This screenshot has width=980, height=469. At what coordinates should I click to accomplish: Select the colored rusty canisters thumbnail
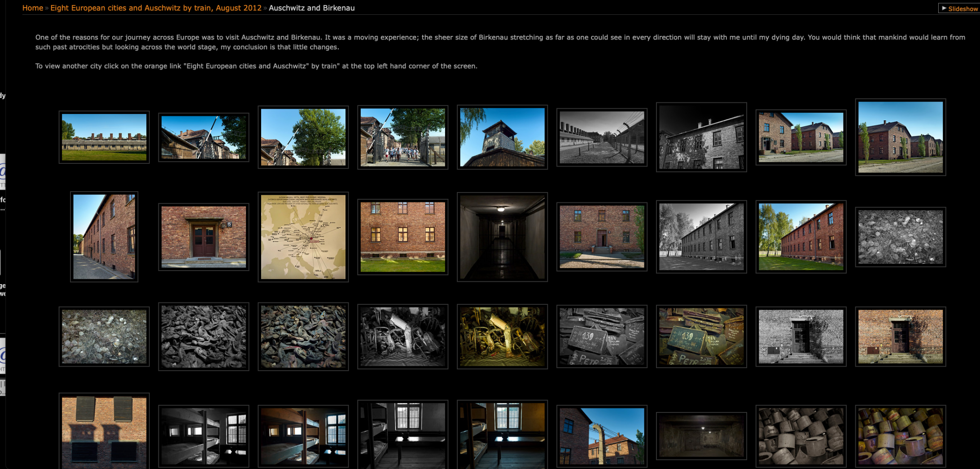pos(900,436)
